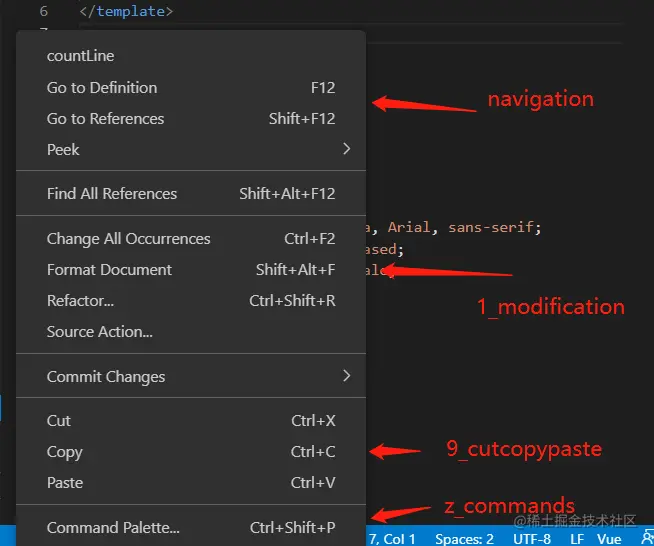Open Spaces: 2 indentation selector

(464, 538)
